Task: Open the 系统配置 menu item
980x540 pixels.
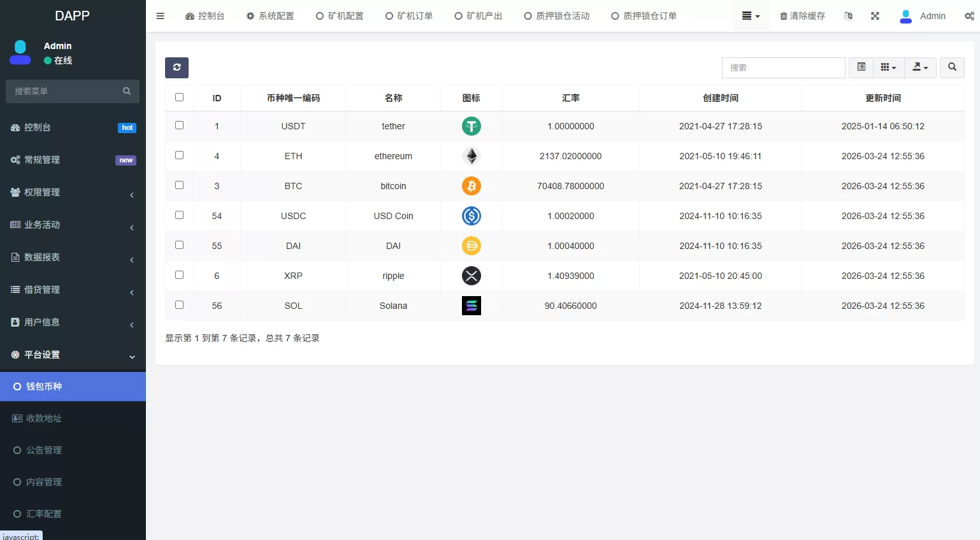Action: click(x=270, y=16)
